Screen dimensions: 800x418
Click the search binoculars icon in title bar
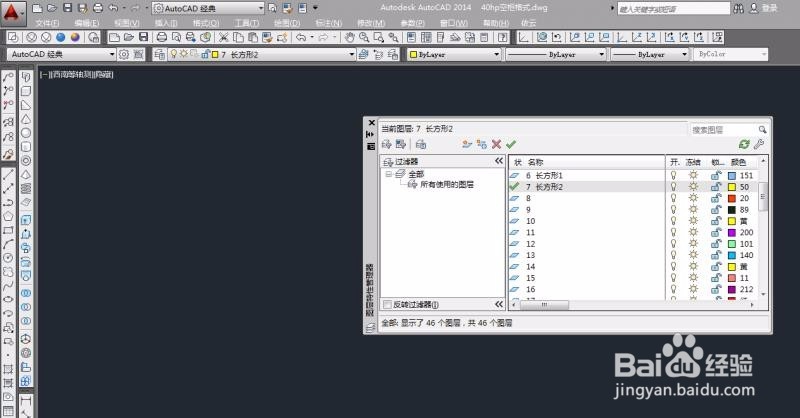738,8
